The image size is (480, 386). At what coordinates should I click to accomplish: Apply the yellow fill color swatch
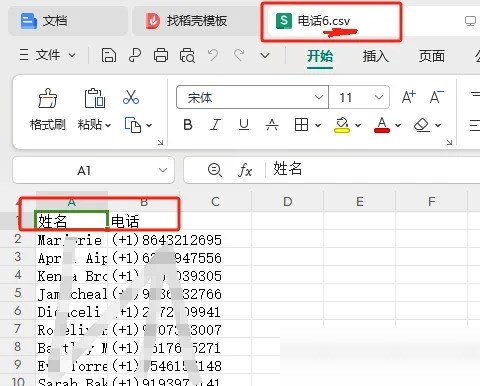point(342,125)
